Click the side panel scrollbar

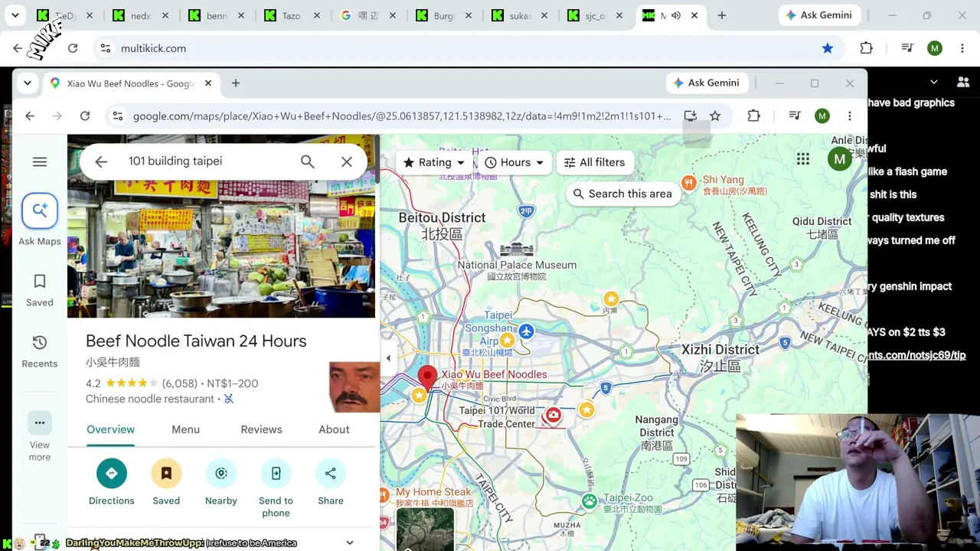click(x=377, y=159)
